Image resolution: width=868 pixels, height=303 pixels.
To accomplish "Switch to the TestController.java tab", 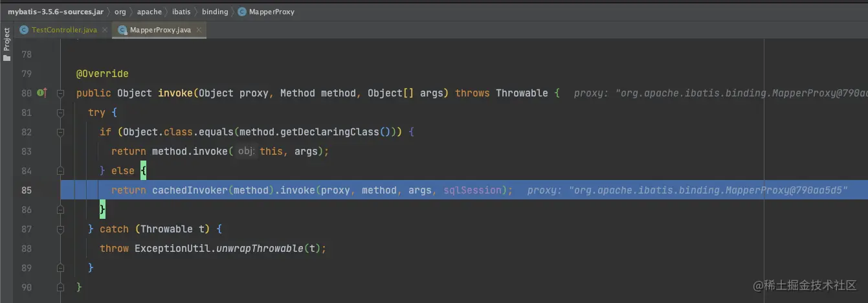I will (62, 30).
